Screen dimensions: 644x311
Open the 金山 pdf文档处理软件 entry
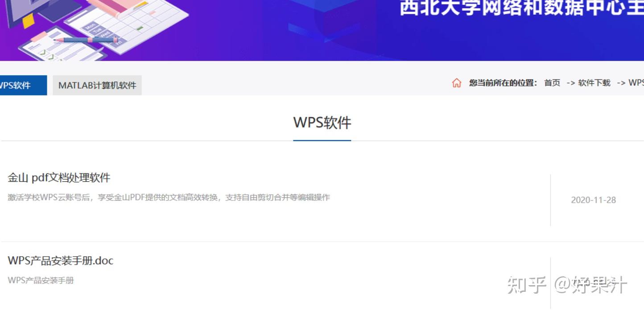pyautogui.click(x=59, y=178)
